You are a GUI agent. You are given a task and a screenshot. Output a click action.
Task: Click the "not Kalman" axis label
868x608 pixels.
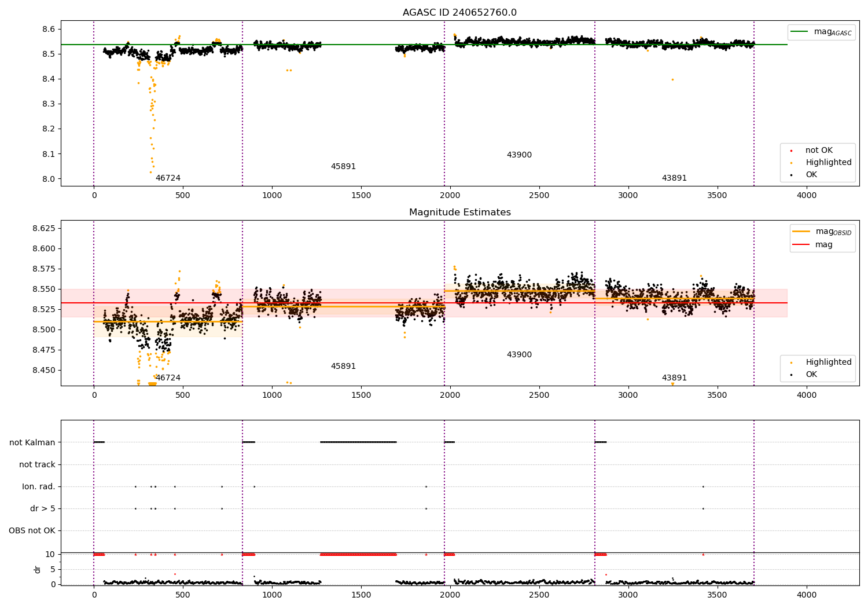(32, 442)
